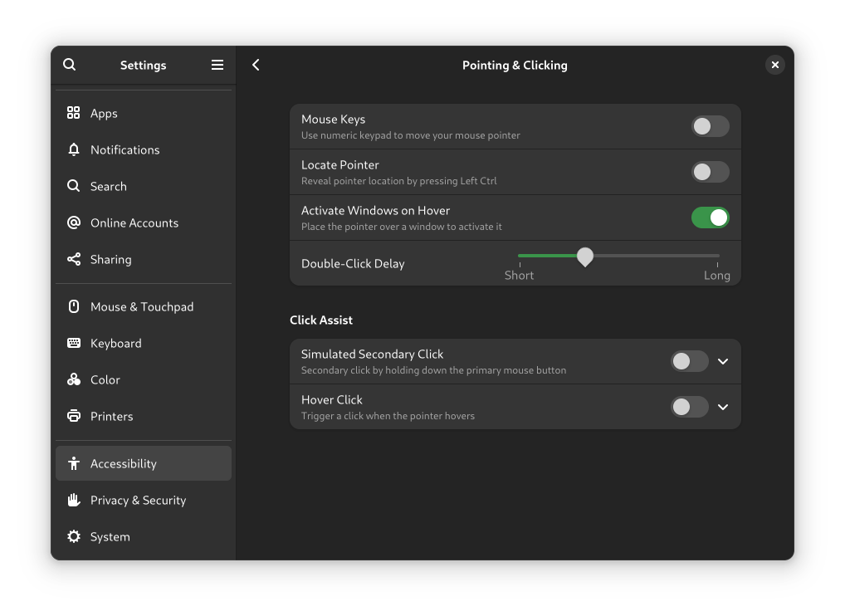
Task: Click the Printers icon in sidebar
Action: point(74,416)
